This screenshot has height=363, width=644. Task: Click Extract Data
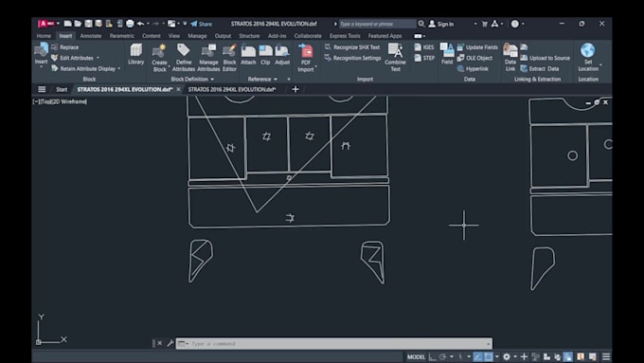click(x=540, y=68)
